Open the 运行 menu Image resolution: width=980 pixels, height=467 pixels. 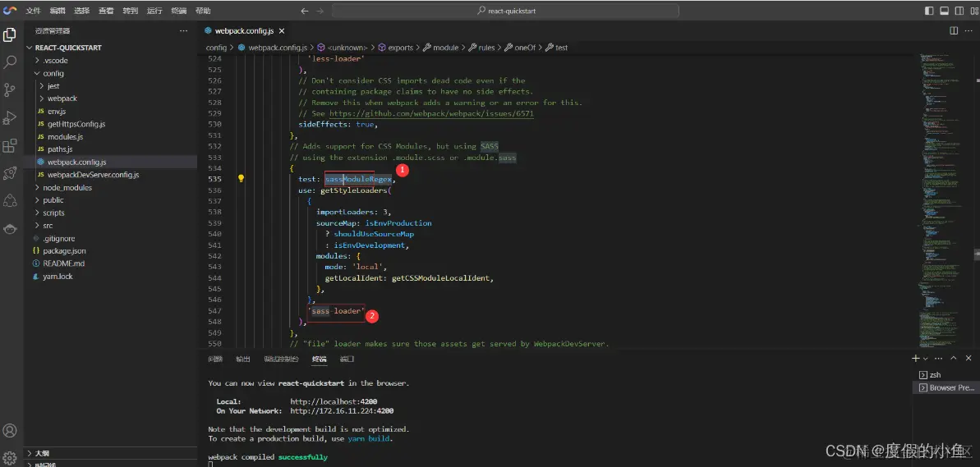154,11
